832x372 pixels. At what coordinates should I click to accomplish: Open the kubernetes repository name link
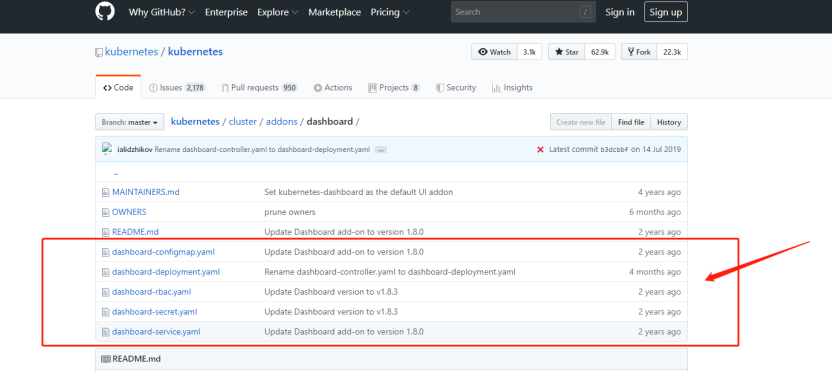195,52
